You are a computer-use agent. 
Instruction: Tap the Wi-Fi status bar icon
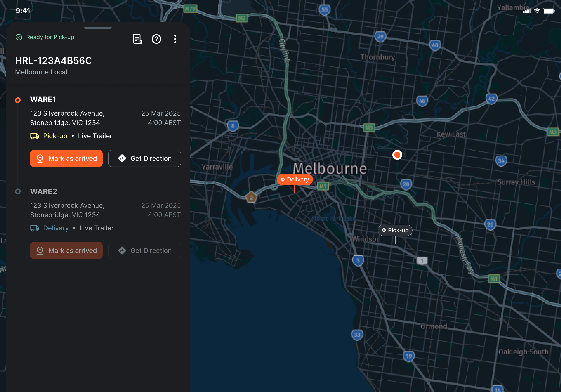tap(537, 11)
